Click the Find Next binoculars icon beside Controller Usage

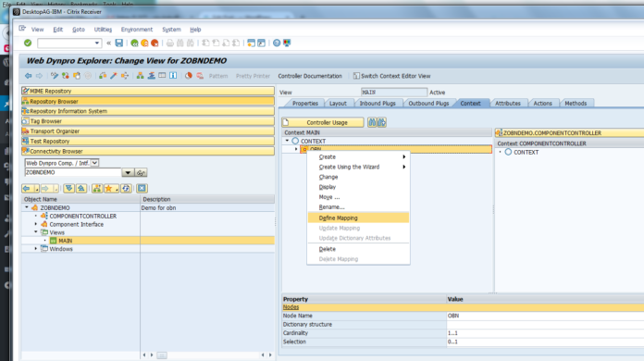(x=382, y=122)
